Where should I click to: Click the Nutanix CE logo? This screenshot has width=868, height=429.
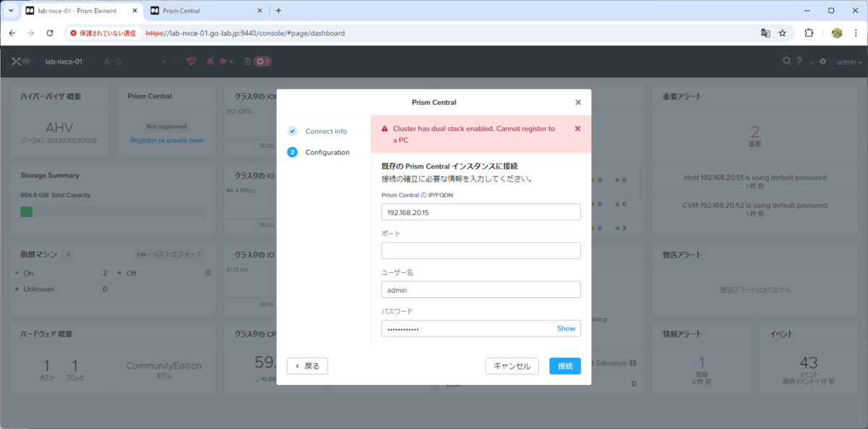pos(20,61)
